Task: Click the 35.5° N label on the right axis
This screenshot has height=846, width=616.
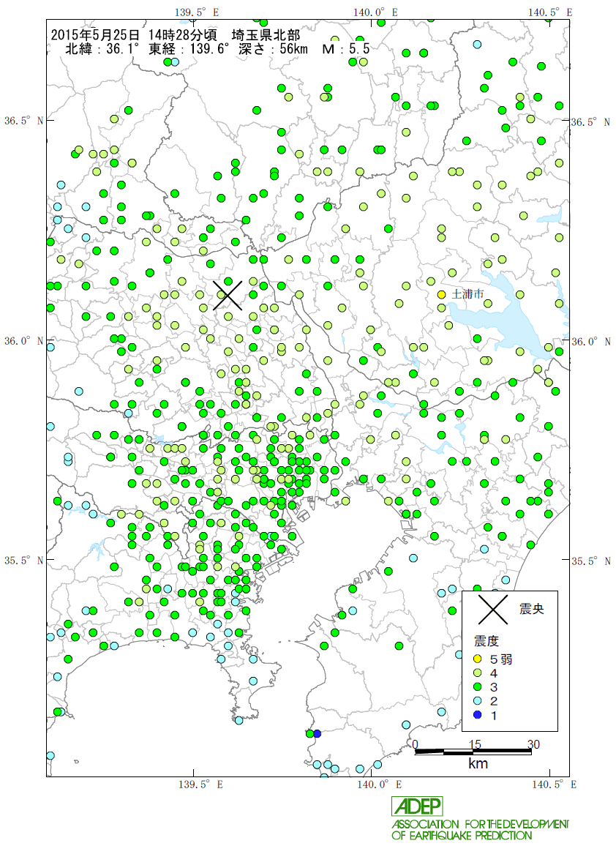Action: pyautogui.click(x=590, y=561)
